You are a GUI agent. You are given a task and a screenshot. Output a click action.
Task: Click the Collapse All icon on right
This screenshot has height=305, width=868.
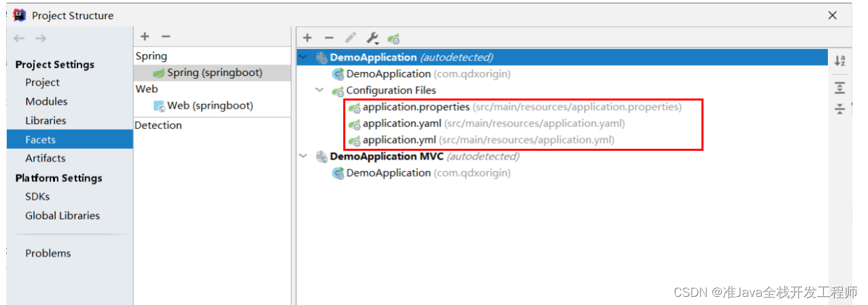pyautogui.click(x=839, y=109)
